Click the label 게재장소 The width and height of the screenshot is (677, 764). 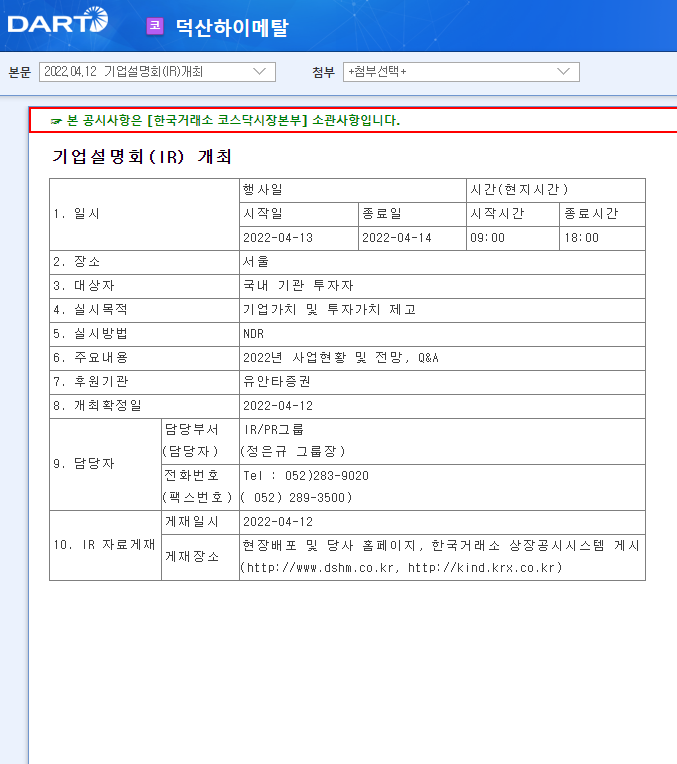click(192, 556)
